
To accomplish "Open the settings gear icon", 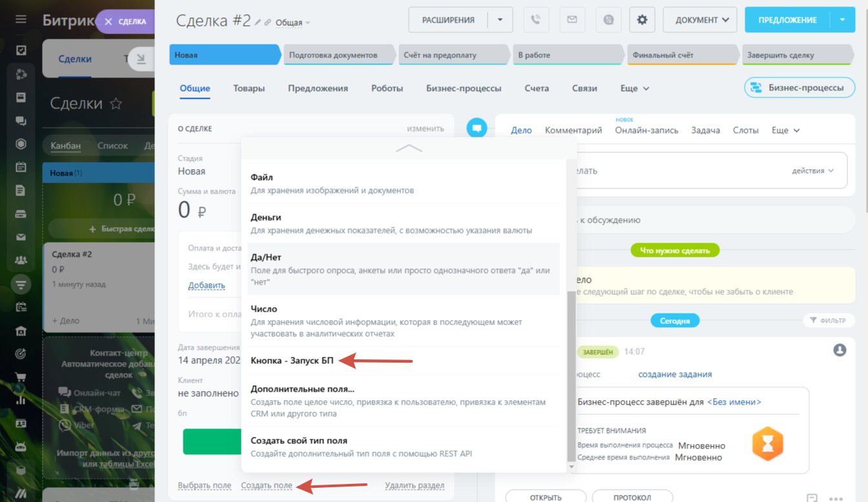I will click(x=642, y=20).
